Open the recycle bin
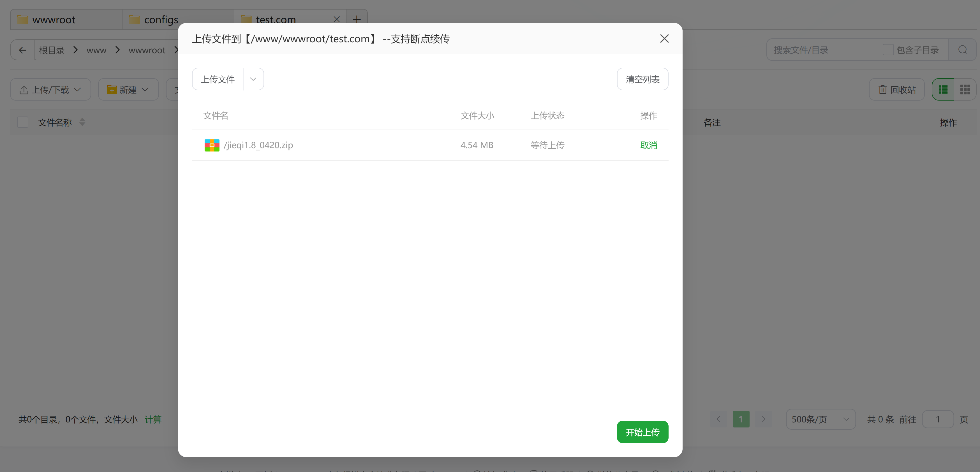Viewport: 980px width, 472px height. (897, 90)
